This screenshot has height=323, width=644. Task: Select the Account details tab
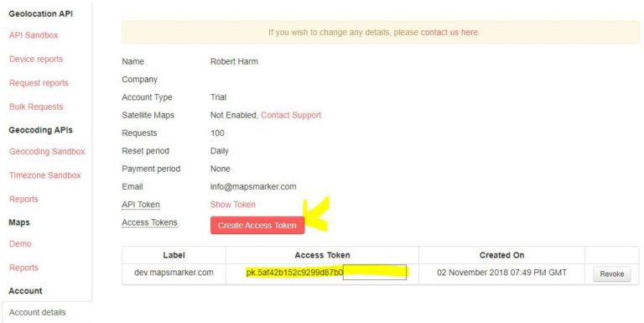pos(38,312)
